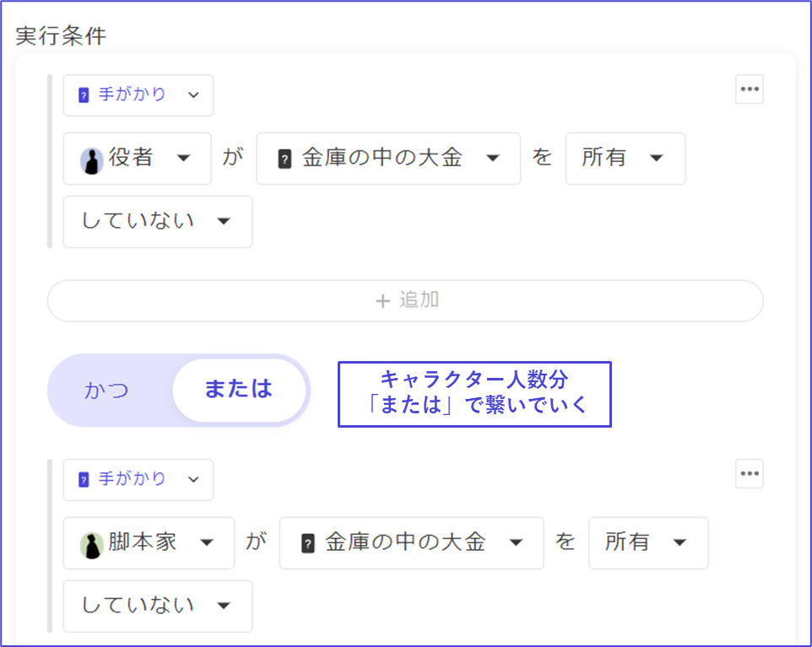Open first 金庫の中の大金 item dropdown
Image resolution: width=812 pixels, height=647 pixels.
tap(388, 159)
